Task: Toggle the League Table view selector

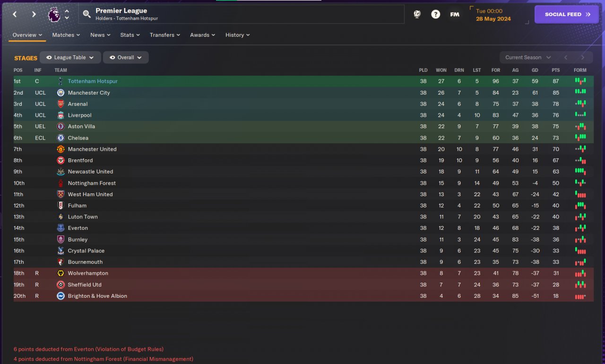Action: [x=70, y=58]
